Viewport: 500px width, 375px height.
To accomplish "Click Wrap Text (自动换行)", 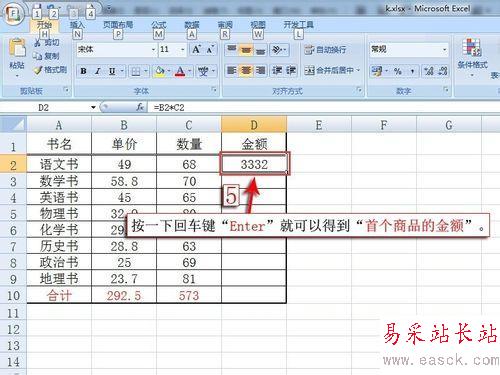I will coord(325,50).
